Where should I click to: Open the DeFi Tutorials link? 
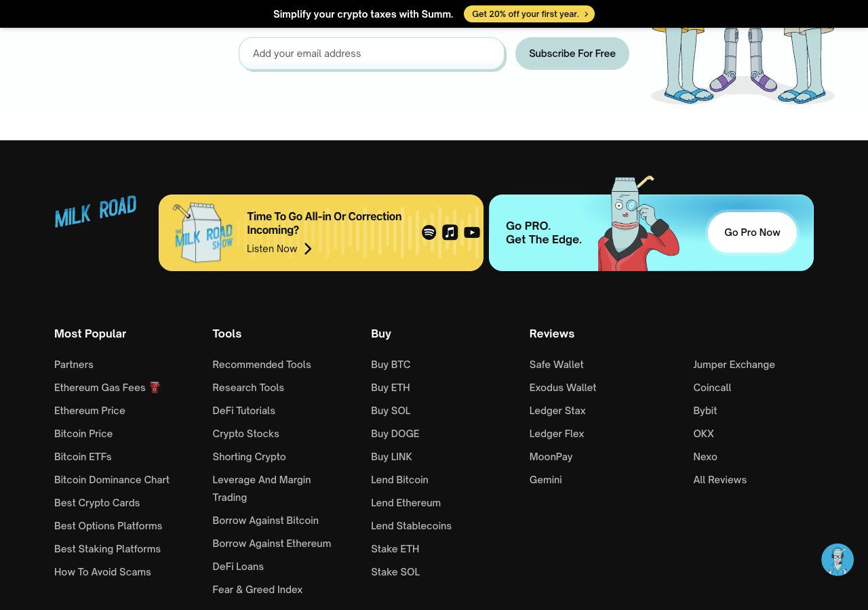tap(243, 411)
